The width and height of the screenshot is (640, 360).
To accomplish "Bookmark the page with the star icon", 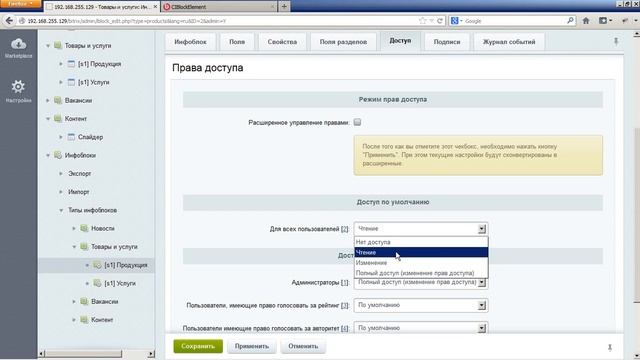I will (x=422, y=21).
